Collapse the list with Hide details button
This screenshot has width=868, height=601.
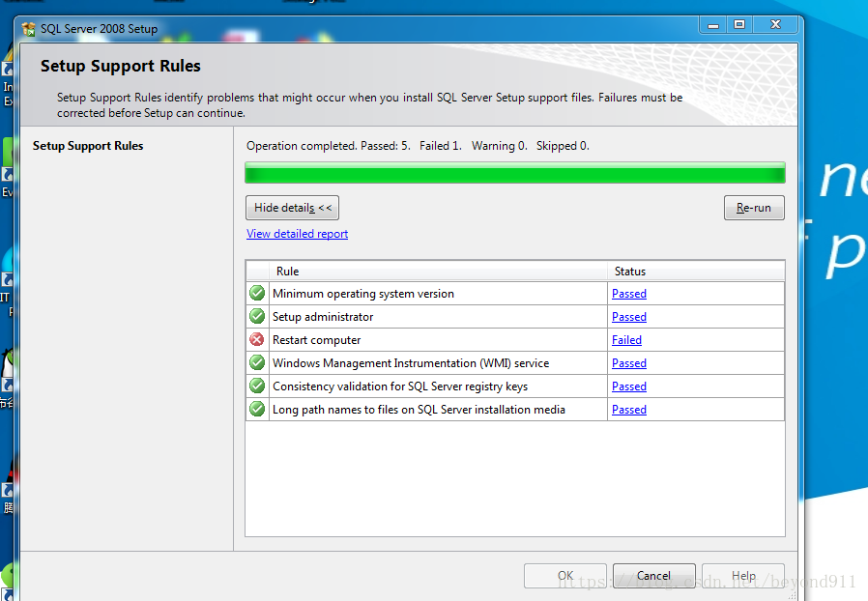click(x=292, y=208)
